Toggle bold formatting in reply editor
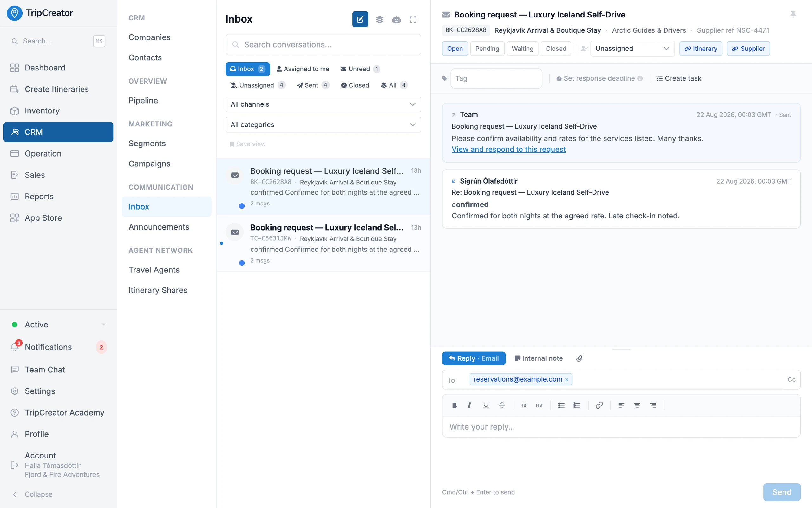This screenshot has width=812, height=508. tap(454, 405)
